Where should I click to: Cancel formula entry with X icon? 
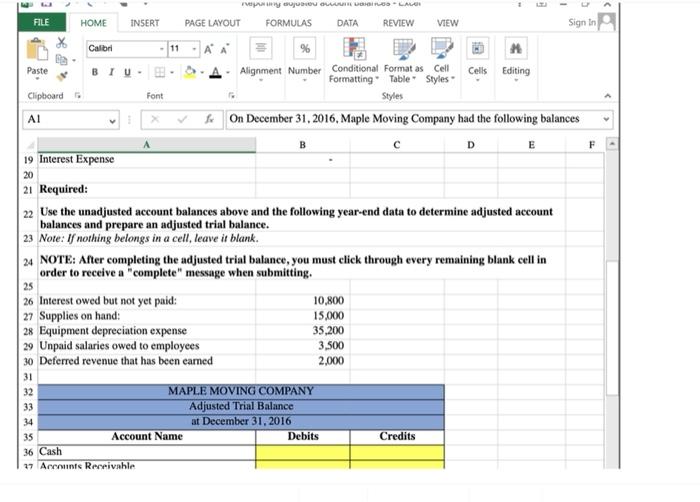[155, 119]
